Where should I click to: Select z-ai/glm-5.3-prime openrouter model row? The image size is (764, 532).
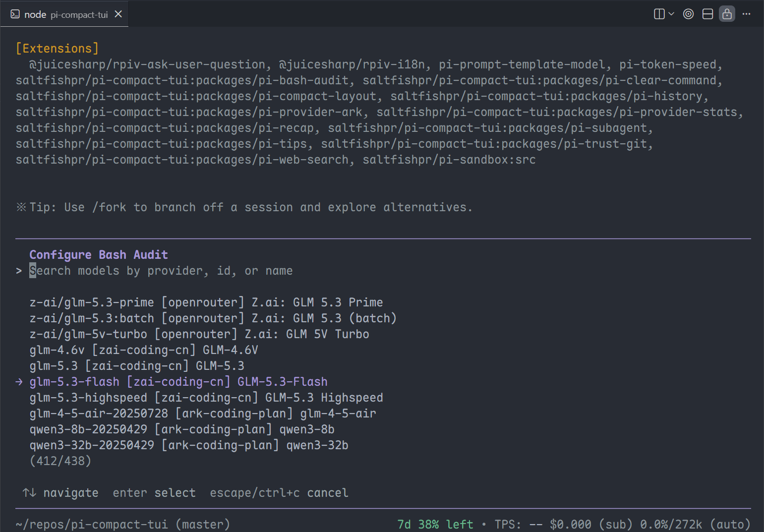click(x=206, y=302)
